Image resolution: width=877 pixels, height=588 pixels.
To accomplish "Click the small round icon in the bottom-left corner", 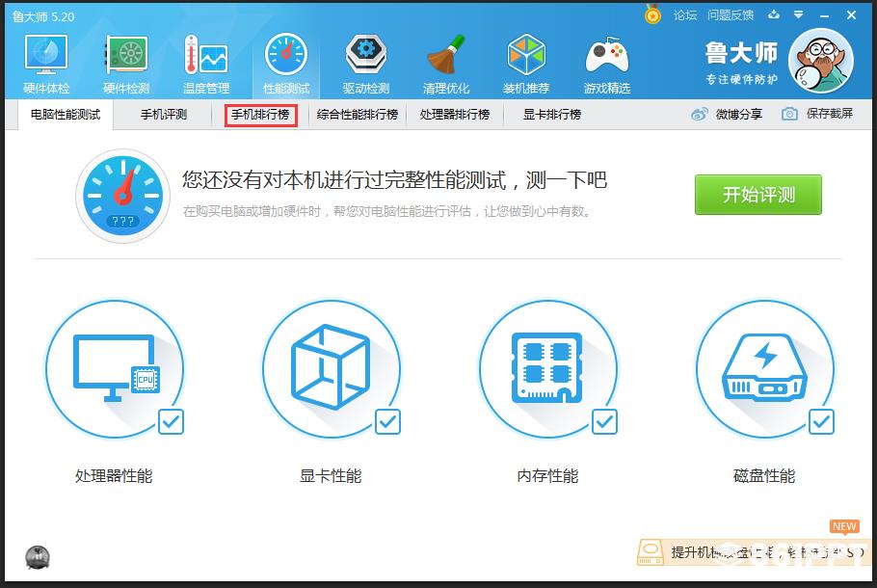I will 38,557.
